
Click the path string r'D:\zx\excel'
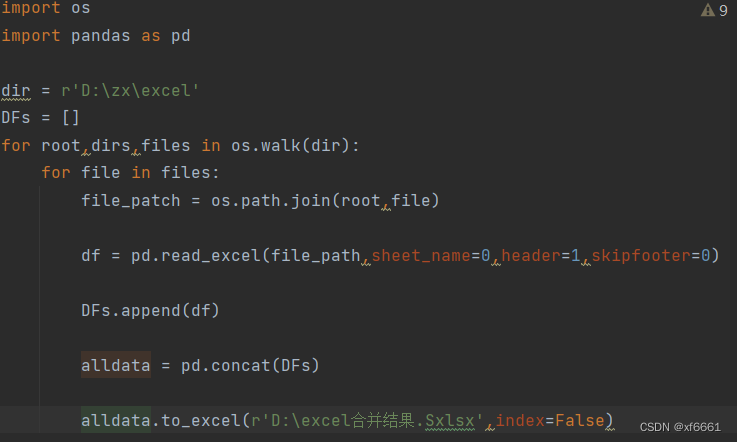click(130, 90)
